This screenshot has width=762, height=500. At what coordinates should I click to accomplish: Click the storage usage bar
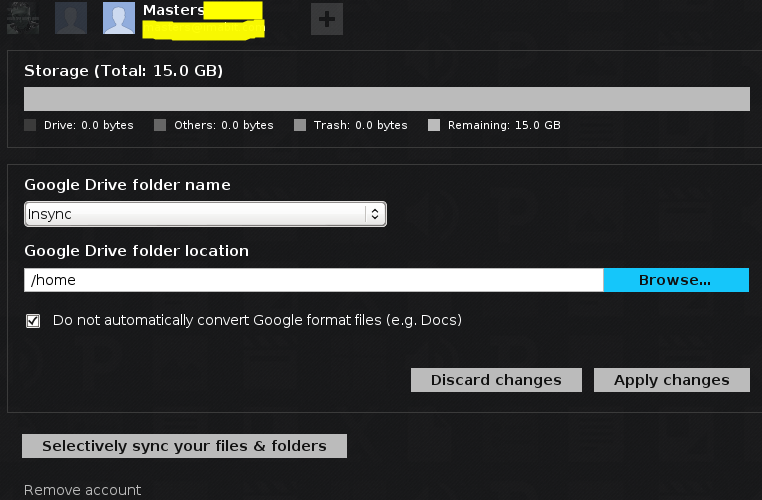tap(387, 99)
